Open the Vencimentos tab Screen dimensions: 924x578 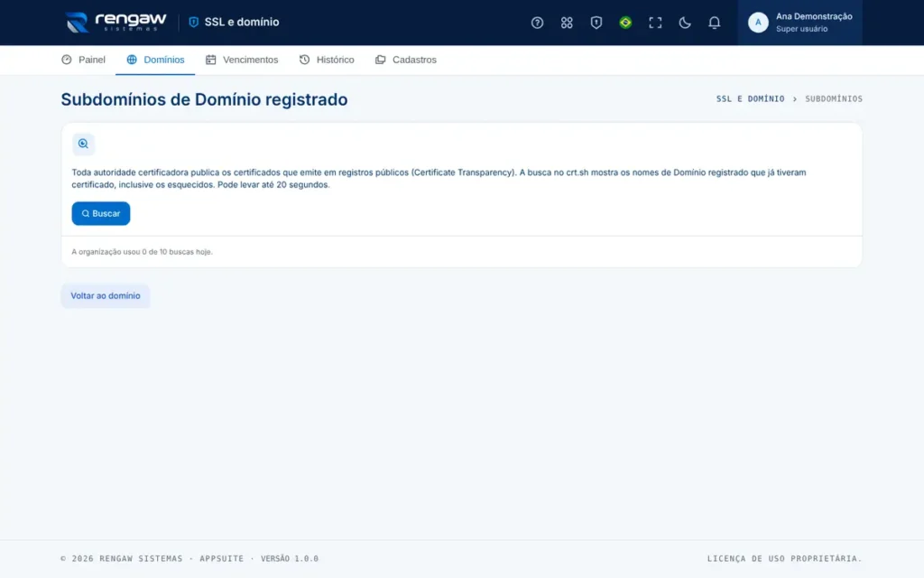242,60
